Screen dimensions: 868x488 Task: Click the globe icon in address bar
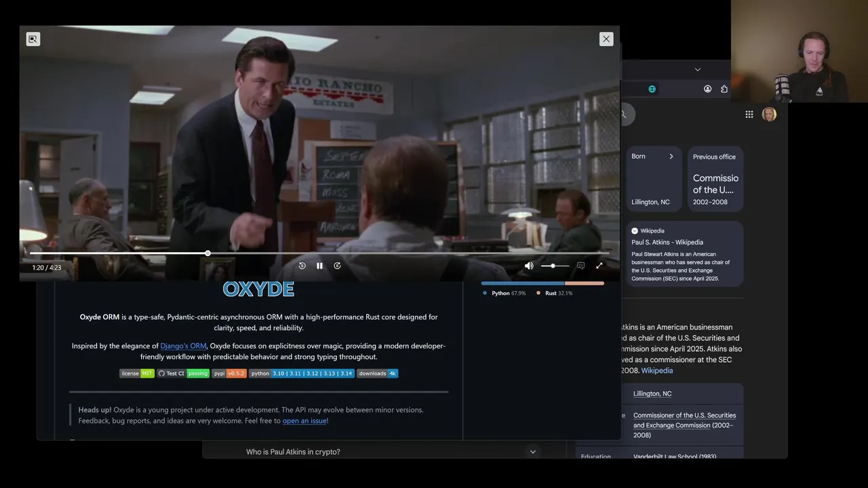652,89
